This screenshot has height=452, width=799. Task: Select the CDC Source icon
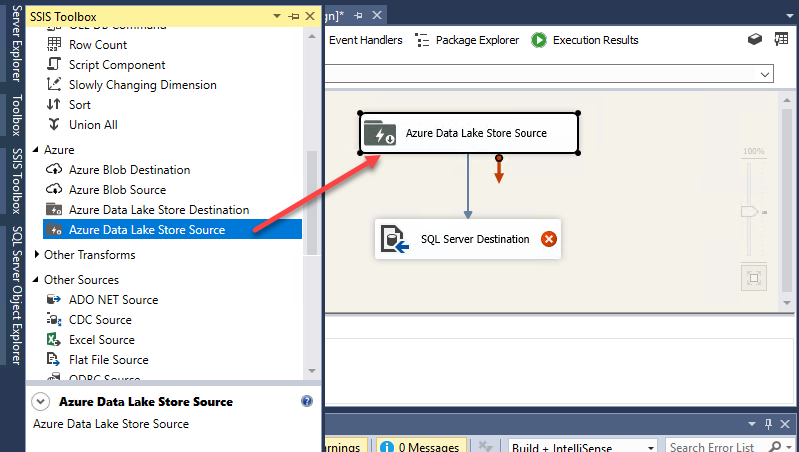54,320
